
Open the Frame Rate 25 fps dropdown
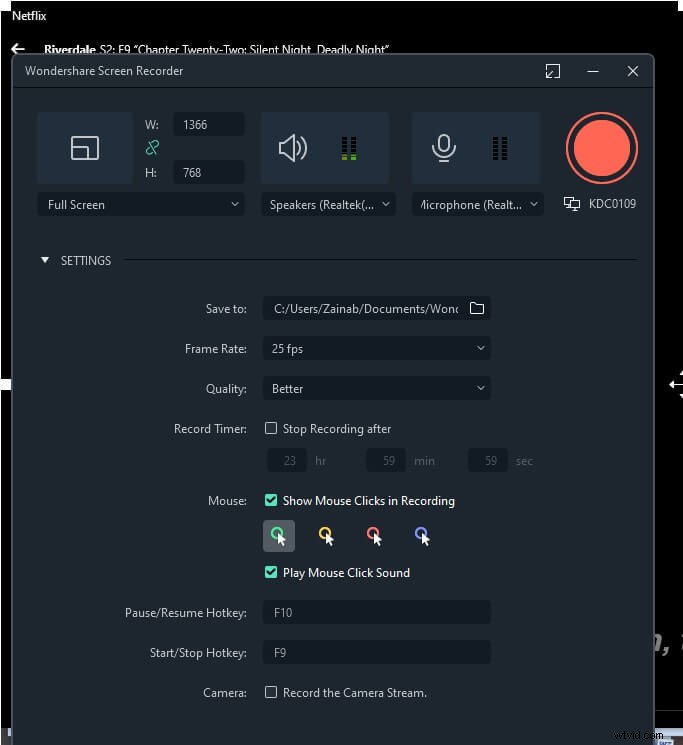coord(376,349)
